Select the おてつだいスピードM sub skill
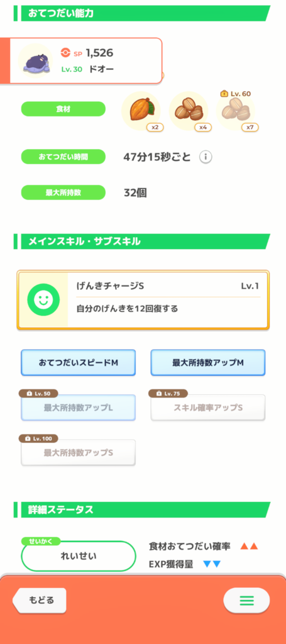286x644 pixels. (78, 363)
